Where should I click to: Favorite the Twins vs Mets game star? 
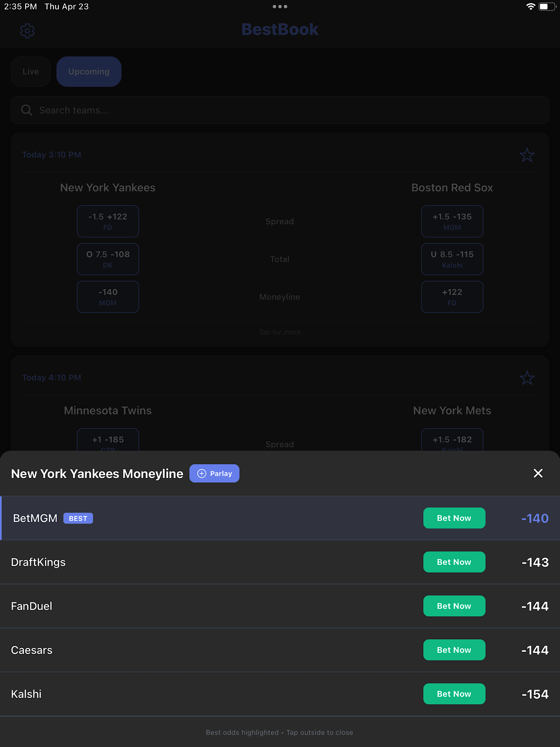pyautogui.click(x=527, y=378)
